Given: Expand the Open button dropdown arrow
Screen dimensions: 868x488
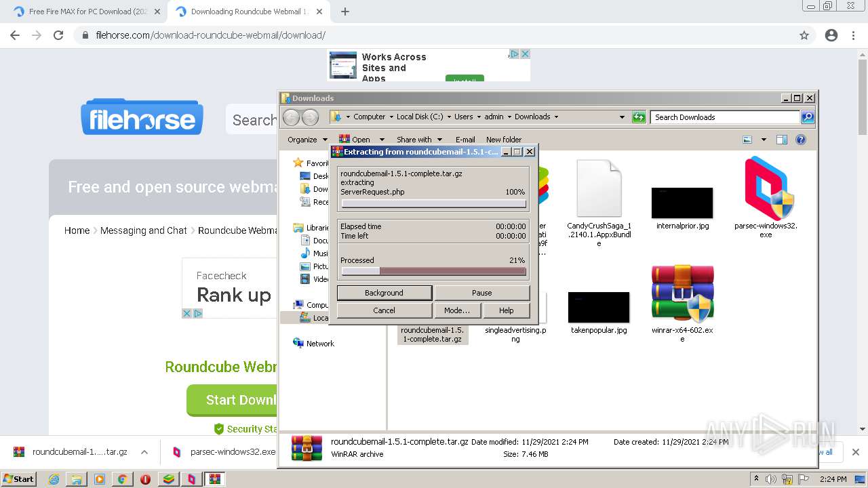Looking at the screenshot, I should (382, 140).
